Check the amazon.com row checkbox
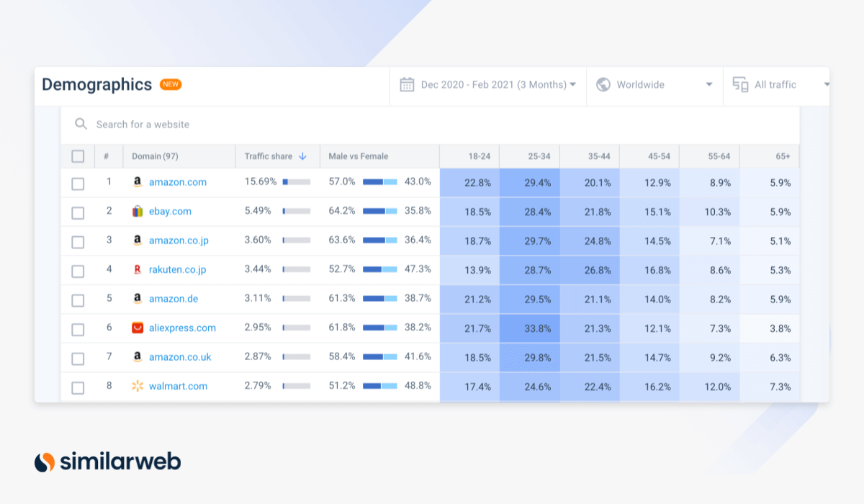The height and width of the screenshot is (504, 864). tap(78, 184)
